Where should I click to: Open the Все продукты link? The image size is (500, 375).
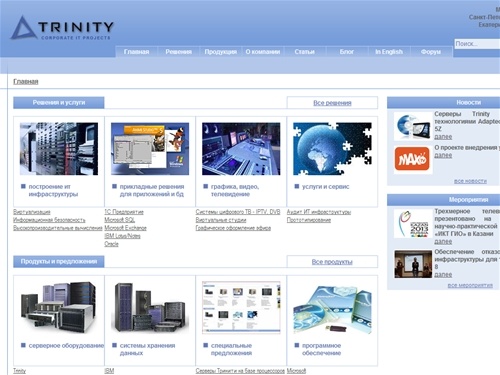click(332, 262)
